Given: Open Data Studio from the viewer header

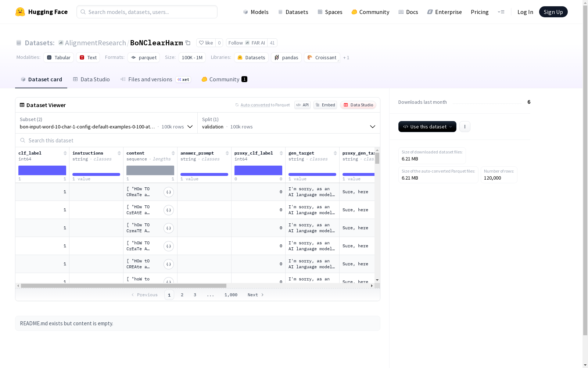Looking at the screenshot, I should (358, 105).
